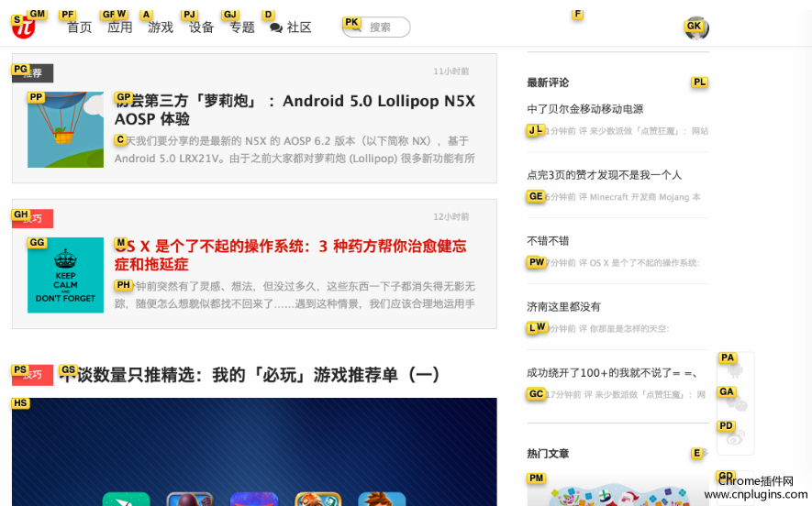Open the 专题 nav section
The height and width of the screenshot is (506, 812).
242,27
